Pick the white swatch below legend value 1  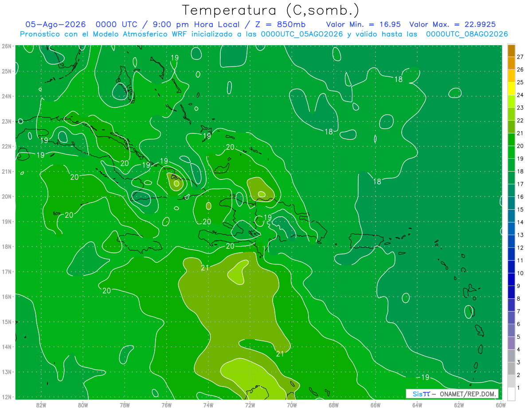click(511, 394)
